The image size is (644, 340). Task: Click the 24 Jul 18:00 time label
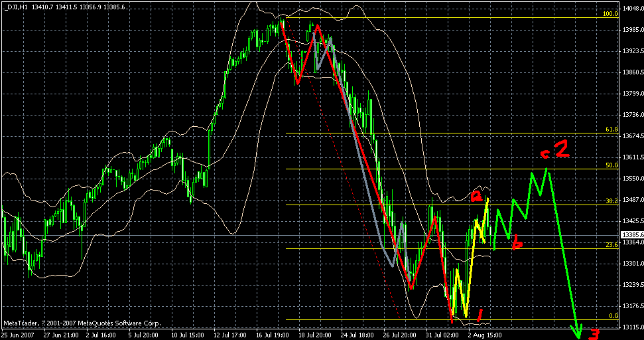tap(357, 335)
